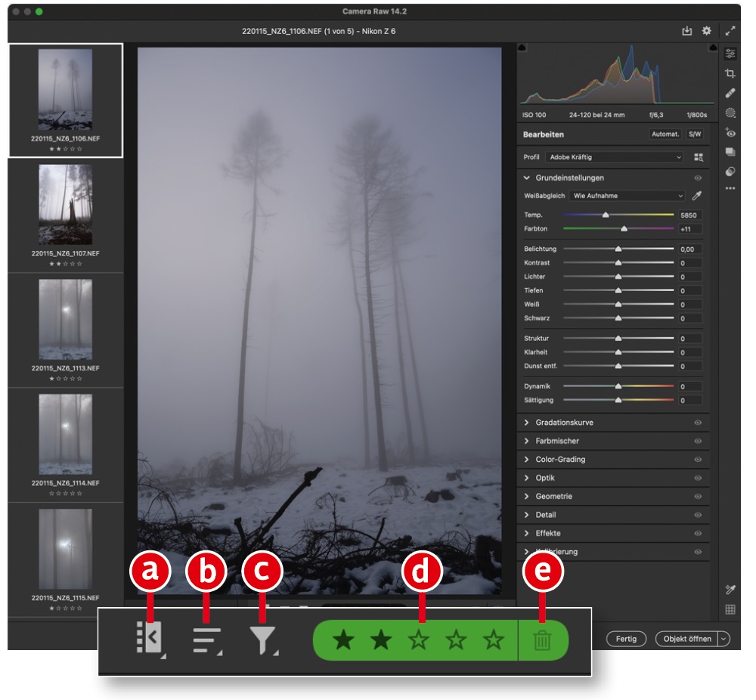Click the Automat. button
The height and width of the screenshot is (700, 756).
point(665,135)
